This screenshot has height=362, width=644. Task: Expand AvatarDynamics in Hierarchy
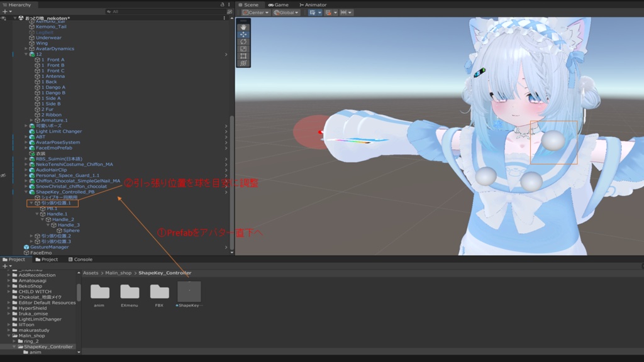click(x=26, y=48)
